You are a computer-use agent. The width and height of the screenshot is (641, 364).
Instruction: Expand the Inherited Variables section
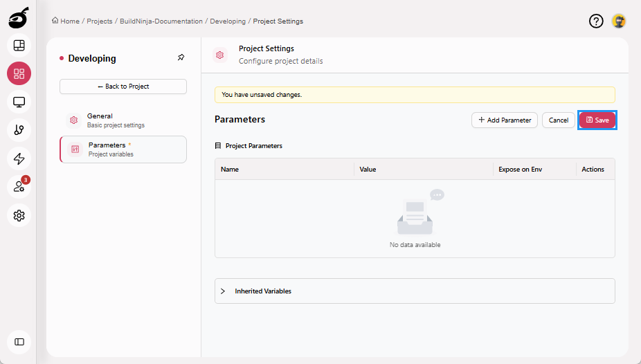click(415, 291)
